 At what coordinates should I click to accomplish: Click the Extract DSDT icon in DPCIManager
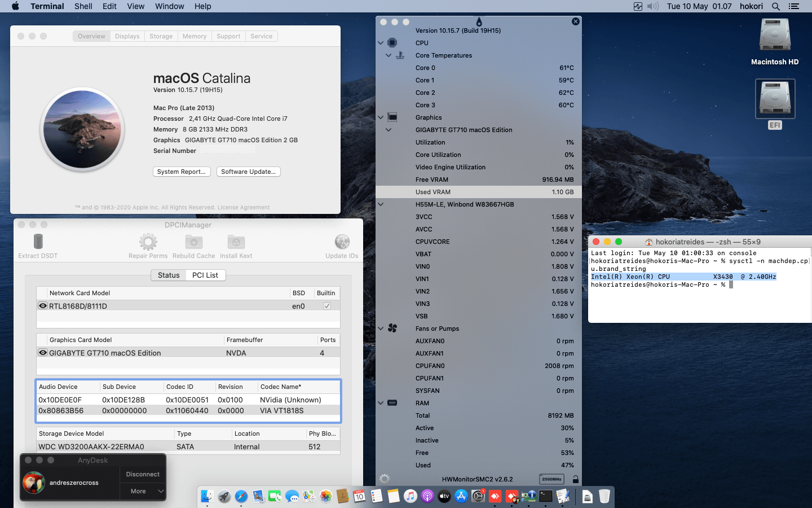[37, 243]
